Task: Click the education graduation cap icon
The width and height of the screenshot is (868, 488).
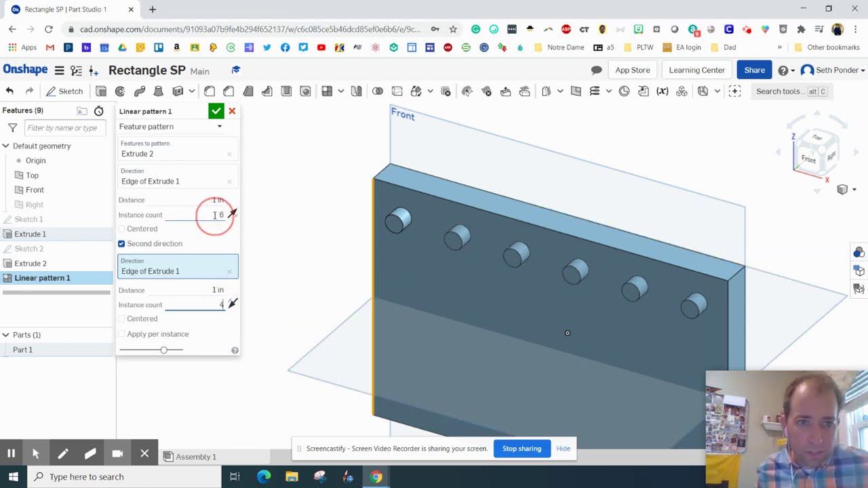Action: point(236,70)
